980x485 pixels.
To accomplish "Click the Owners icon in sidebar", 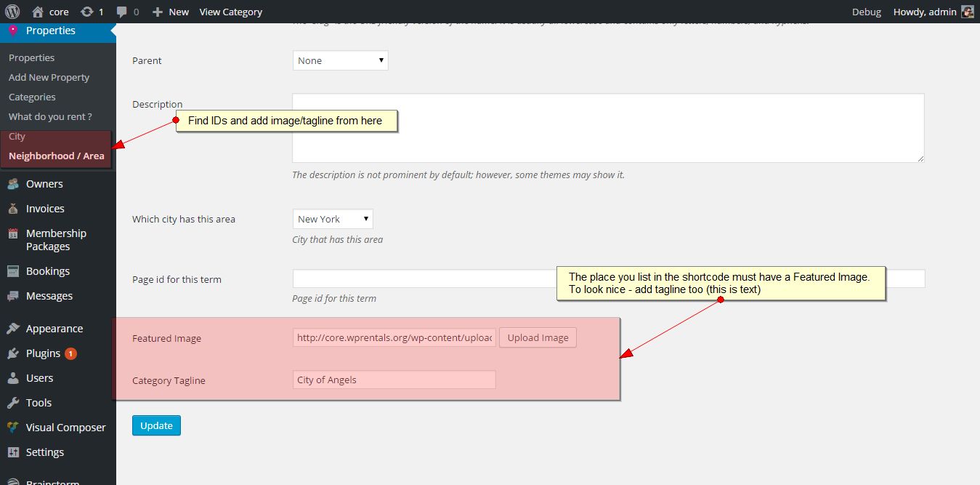I will click(13, 184).
